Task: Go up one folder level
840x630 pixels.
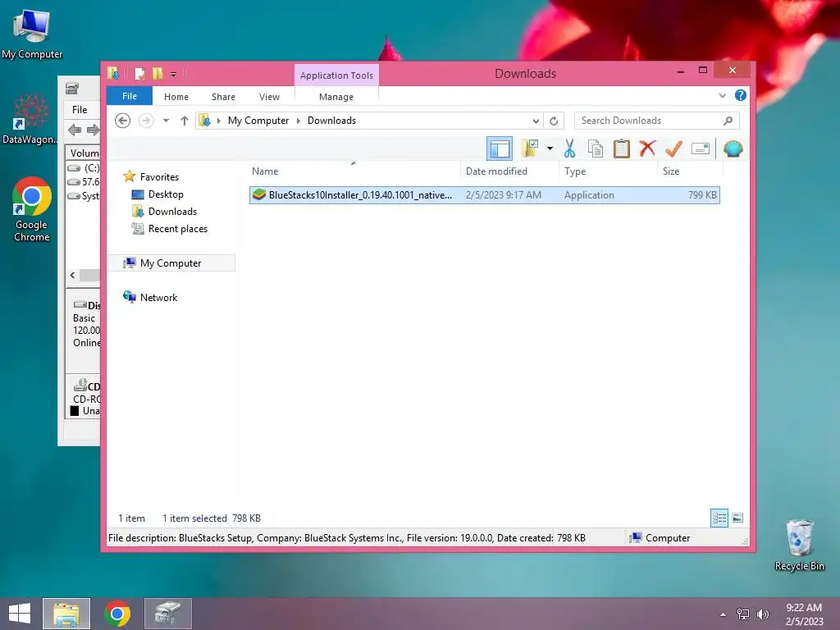Action: point(185,121)
